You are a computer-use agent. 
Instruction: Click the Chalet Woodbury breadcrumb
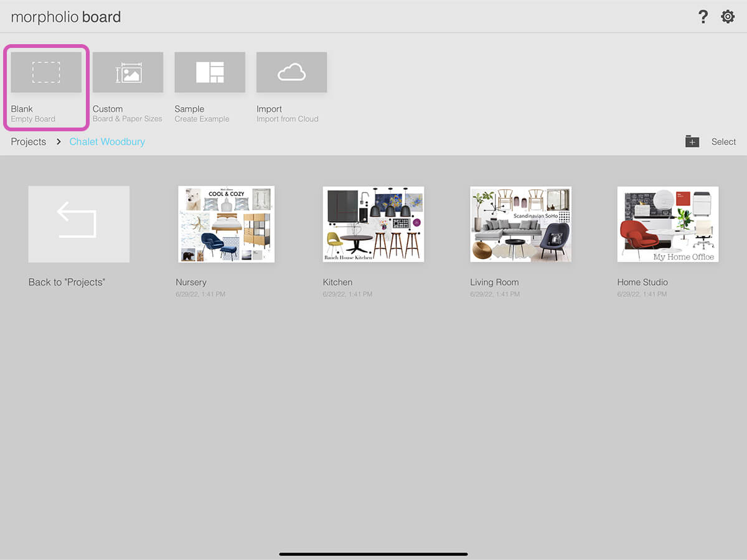[x=107, y=142]
